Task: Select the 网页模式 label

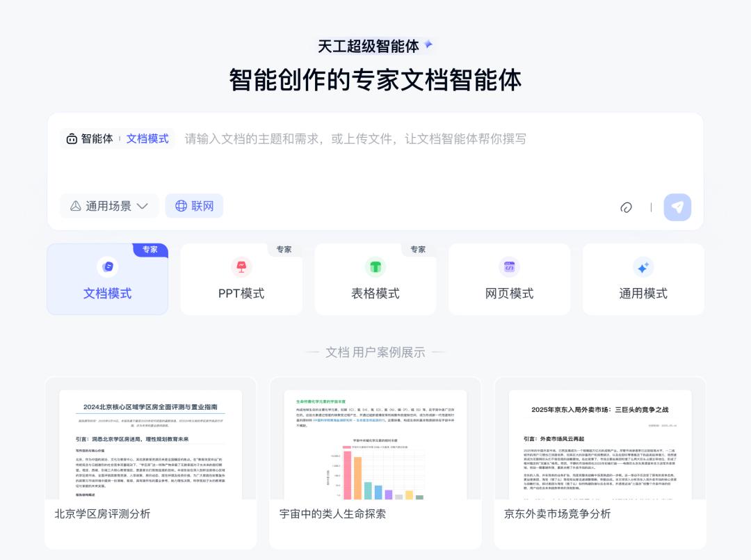Action: tap(509, 294)
